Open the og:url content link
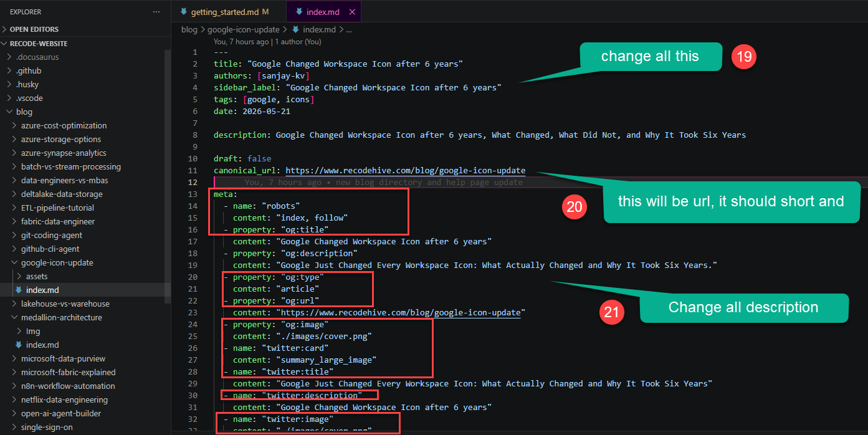The width and height of the screenshot is (868, 435). pyautogui.click(x=400, y=312)
